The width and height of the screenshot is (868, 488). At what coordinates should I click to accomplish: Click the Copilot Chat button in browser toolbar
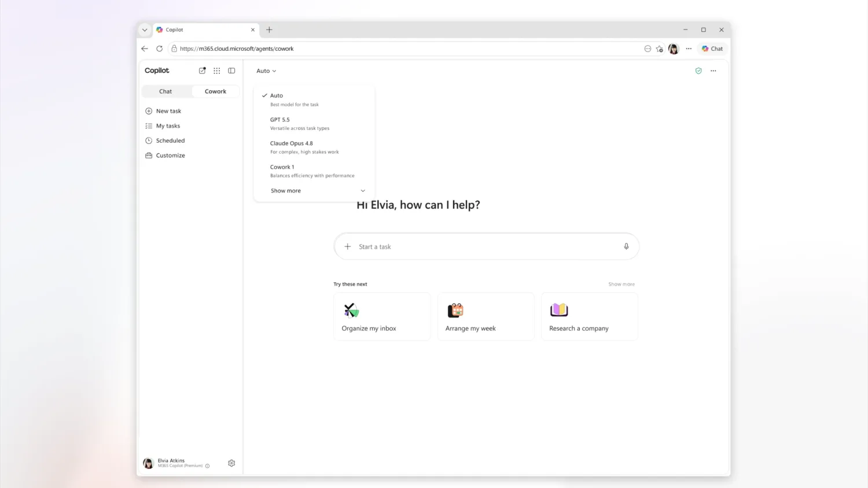pos(712,49)
